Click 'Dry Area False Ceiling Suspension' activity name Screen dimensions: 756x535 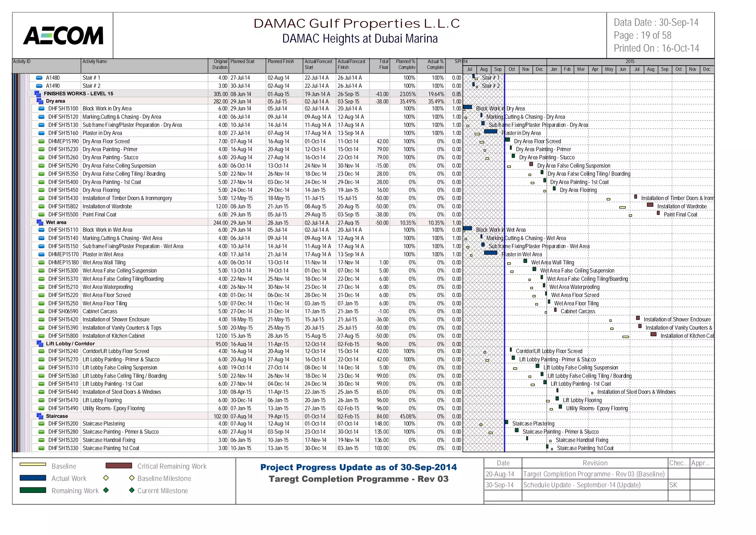[119, 166]
